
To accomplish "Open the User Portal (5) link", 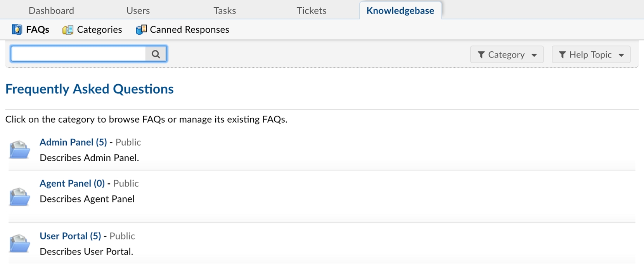I will point(70,236).
